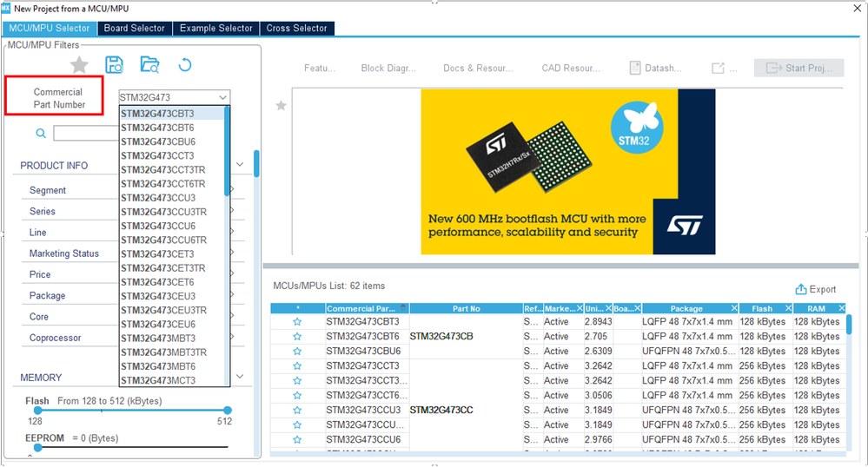Toggle star on the STM32G473CCU3 row
The image size is (868, 467).
[x=297, y=411]
